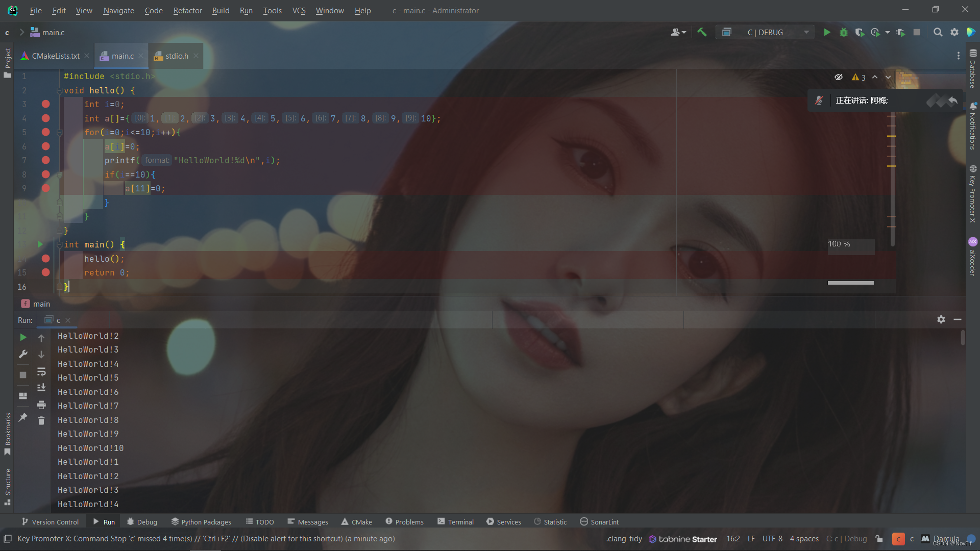Open the Refactor menu
Screen dimensions: 980x551
pyautogui.click(x=187, y=10)
